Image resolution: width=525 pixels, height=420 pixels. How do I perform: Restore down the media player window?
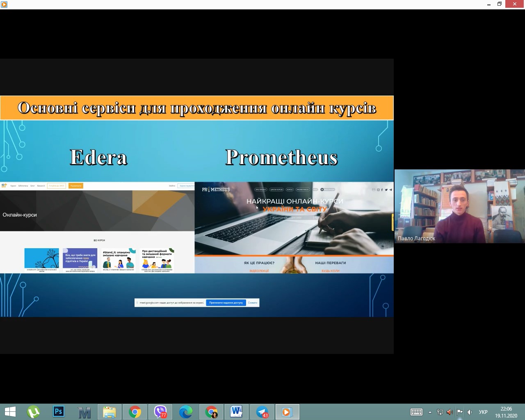pos(500,4)
